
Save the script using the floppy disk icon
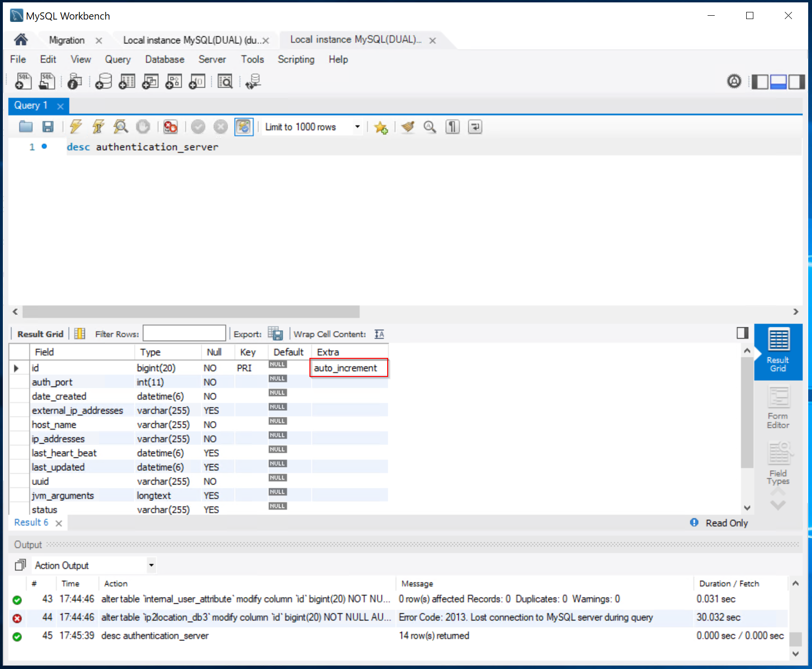point(48,127)
